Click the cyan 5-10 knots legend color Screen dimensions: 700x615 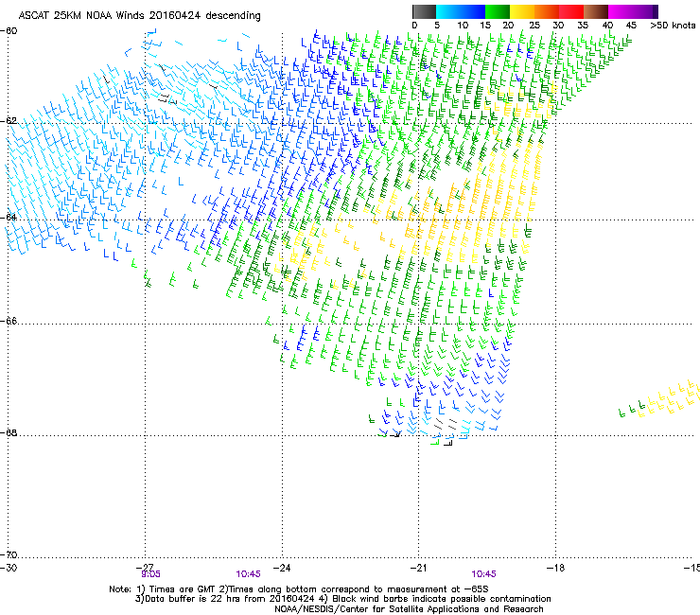pos(448,11)
